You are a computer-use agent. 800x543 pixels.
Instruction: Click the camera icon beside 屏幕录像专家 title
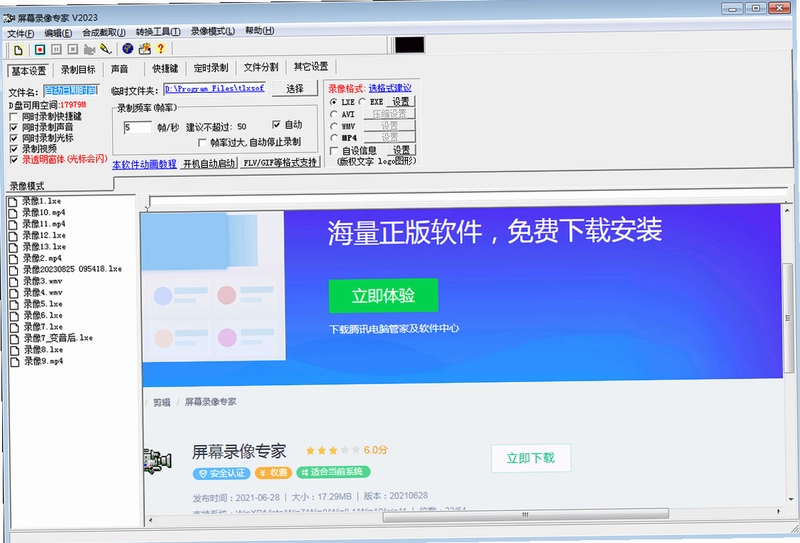tap(157, 461)
